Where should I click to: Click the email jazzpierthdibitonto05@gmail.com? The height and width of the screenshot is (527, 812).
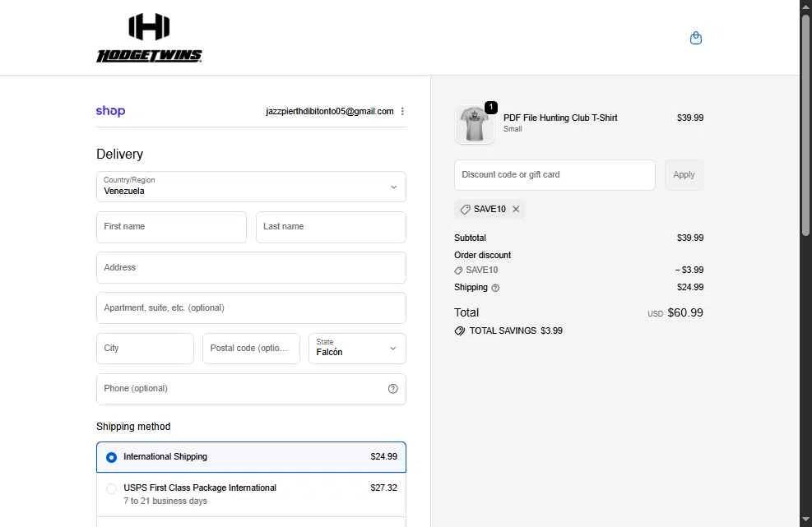point(330,111)
